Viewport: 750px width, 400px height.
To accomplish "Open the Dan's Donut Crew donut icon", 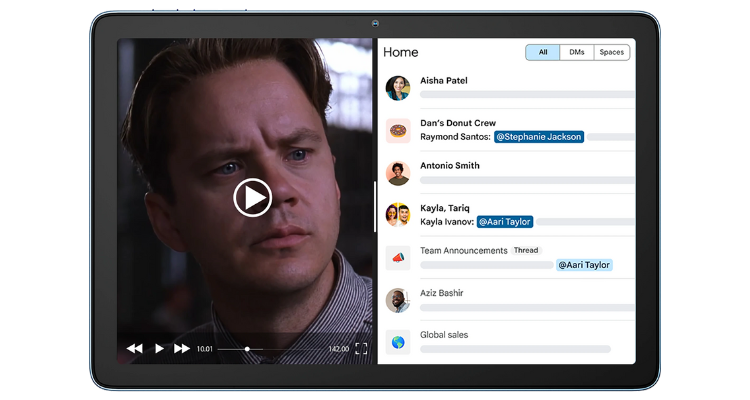I will 398,130.
